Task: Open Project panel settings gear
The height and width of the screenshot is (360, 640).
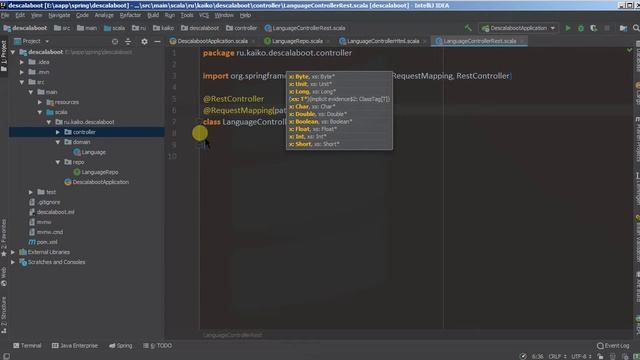Action: 144,41
